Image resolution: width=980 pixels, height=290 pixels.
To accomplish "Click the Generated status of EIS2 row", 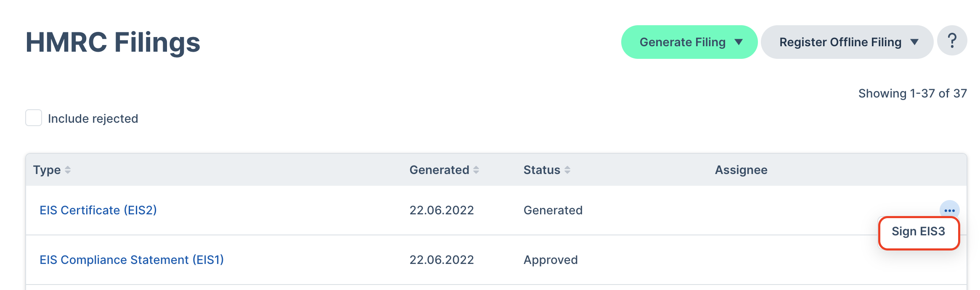I will coord(553,210).
